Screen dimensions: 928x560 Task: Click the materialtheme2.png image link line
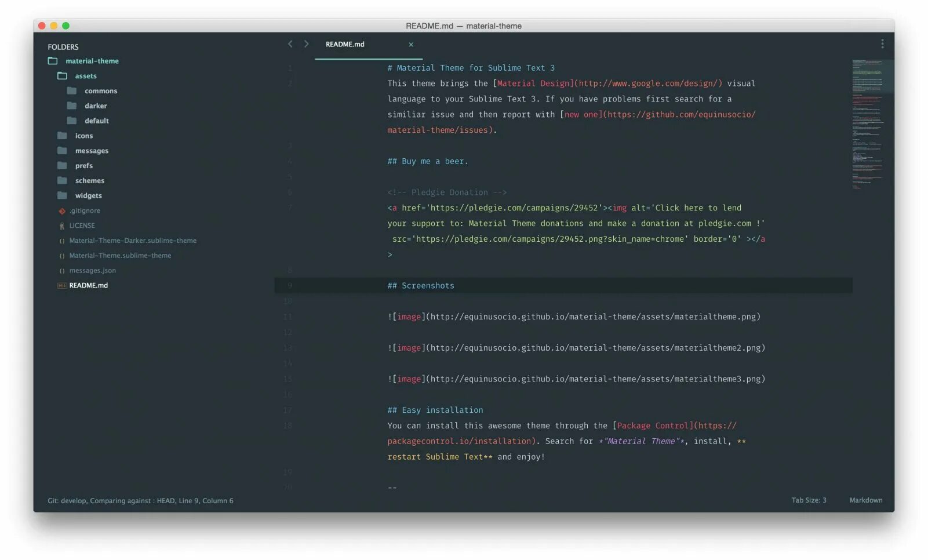pyautogui.click(x=576, y=348)
